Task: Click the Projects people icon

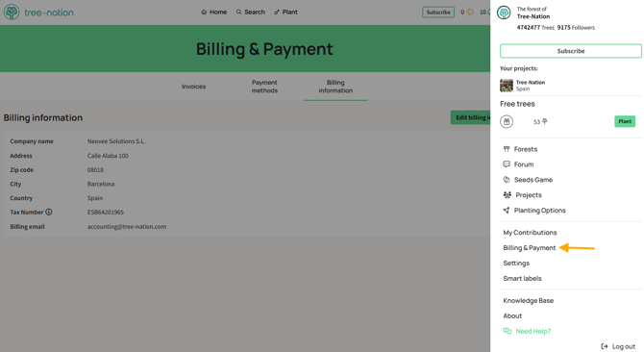Action: 508,194
